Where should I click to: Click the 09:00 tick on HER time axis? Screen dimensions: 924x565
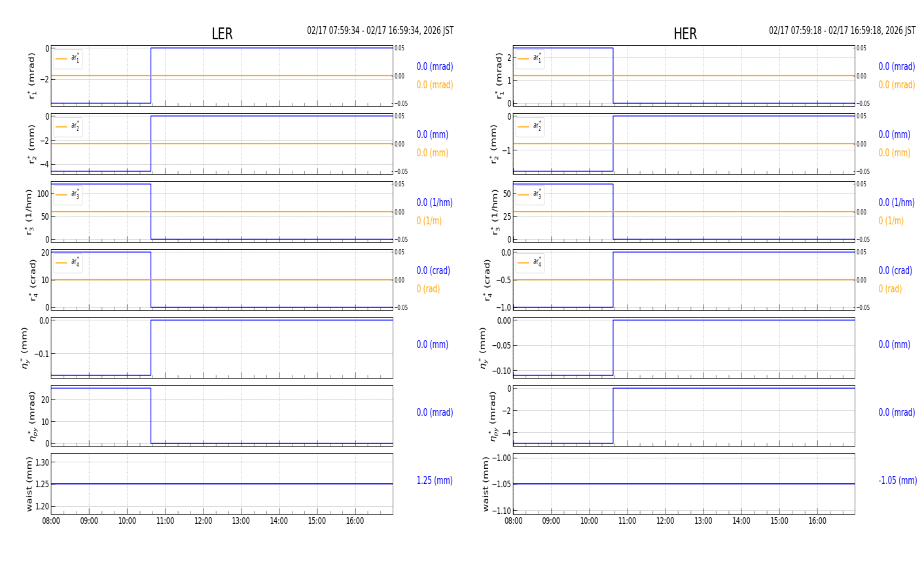(551, 521)
